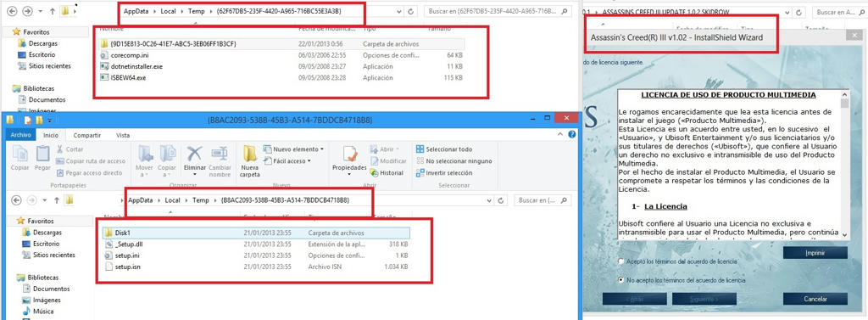Open recent locations dropdown in B8AC2093 window
The width and height of the screenshot is (868, 320).
coord(44,200)
